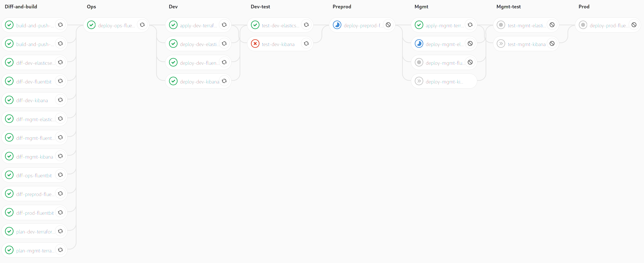
Task: Cancel the test-mgmt-kibana job
Action: pyautogui.click(x=552, y=44)
